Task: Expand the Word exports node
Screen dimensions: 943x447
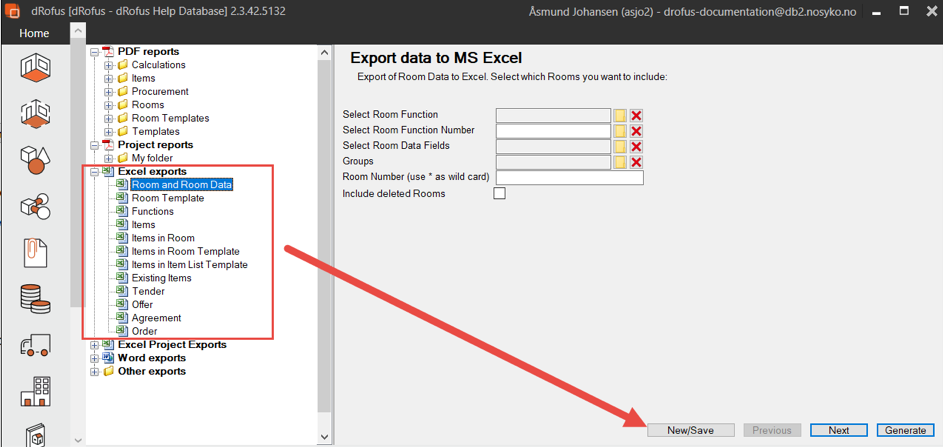Action: (x=94, y=358)
